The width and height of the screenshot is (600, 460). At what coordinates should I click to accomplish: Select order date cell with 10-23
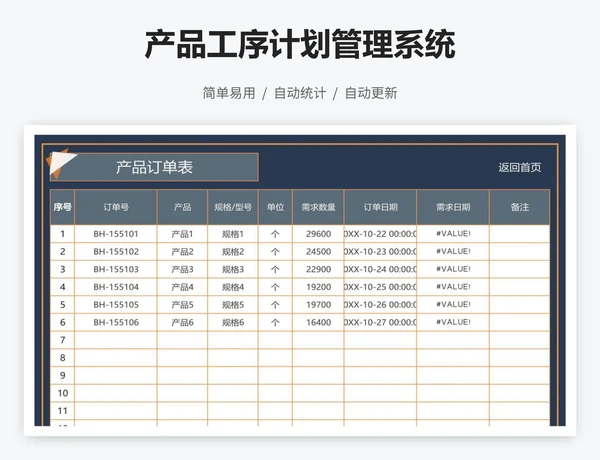[x=380, y=251]
